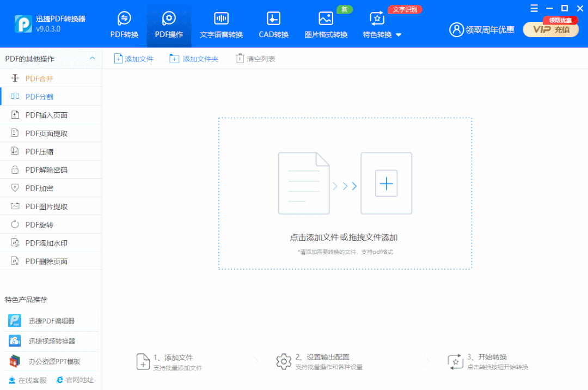
Task: Click 在线客服 support link
Action: coord(28,380)
